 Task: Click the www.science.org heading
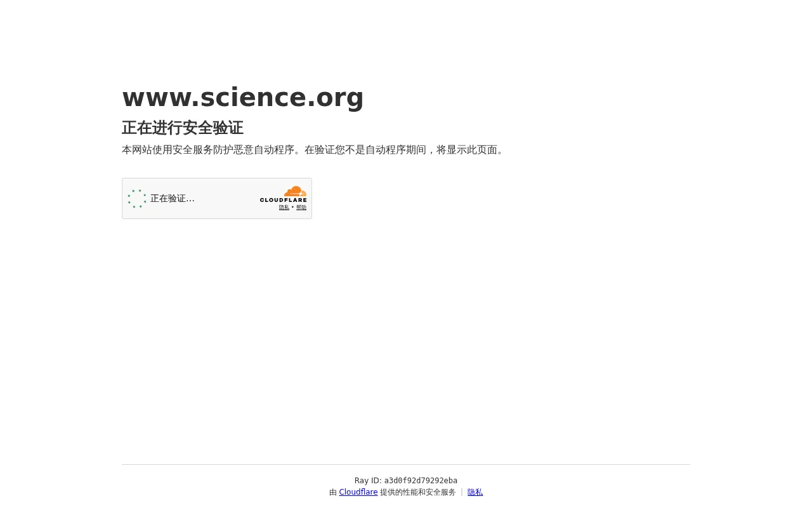click(x=243, y=97)
